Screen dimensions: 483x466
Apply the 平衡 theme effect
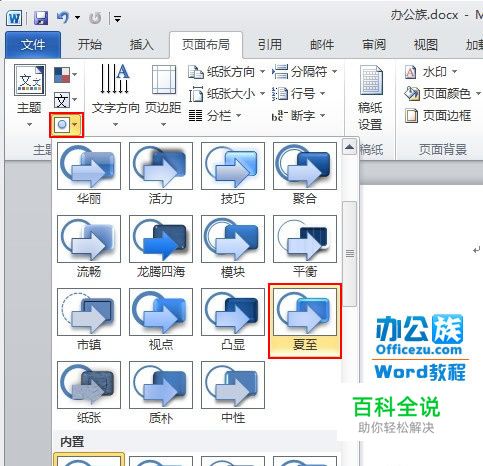click(x=305, y=246)
